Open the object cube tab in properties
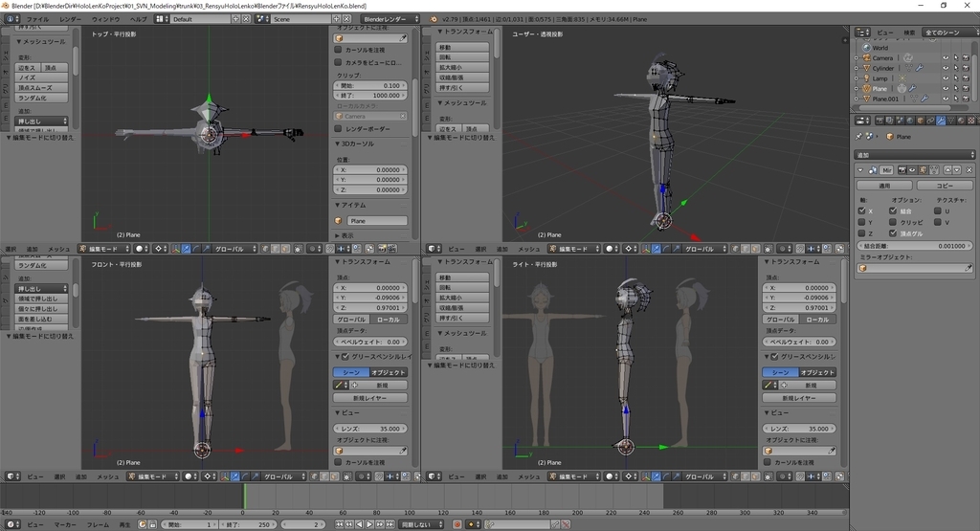 click(x=920, y=121)
